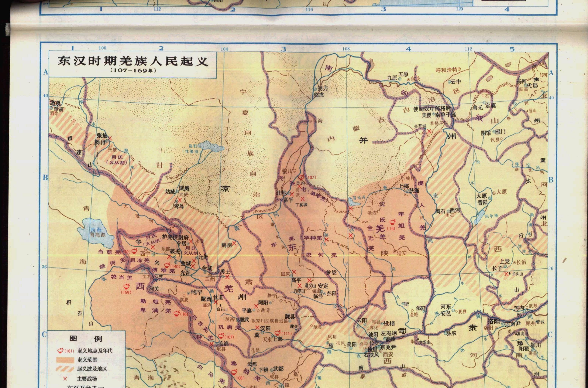Viewport: 588px width, 388px height.
Task: Click the 银川 city label
Action: point(287,171)
